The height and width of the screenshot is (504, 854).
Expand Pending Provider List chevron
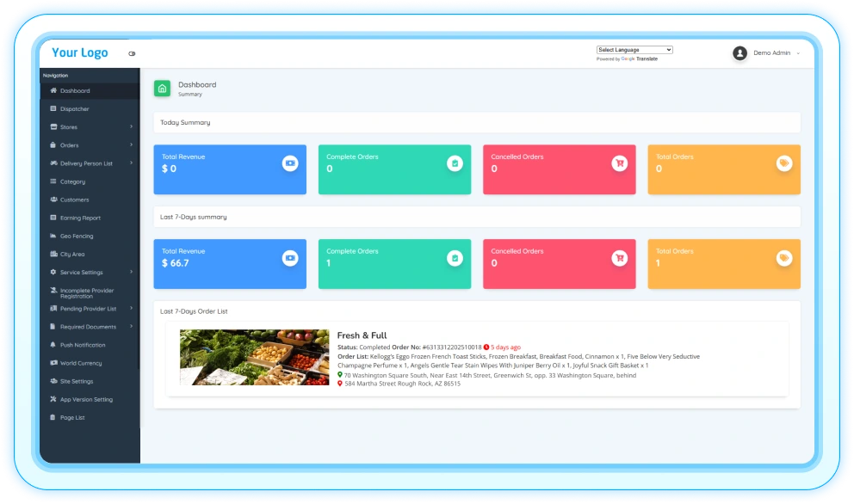(131, 308)
